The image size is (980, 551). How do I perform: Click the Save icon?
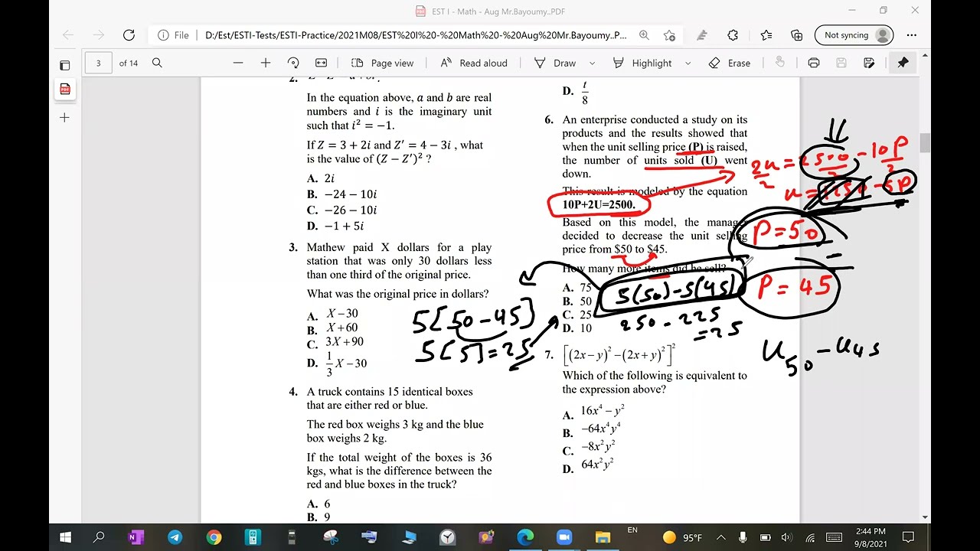pos(841,63)
